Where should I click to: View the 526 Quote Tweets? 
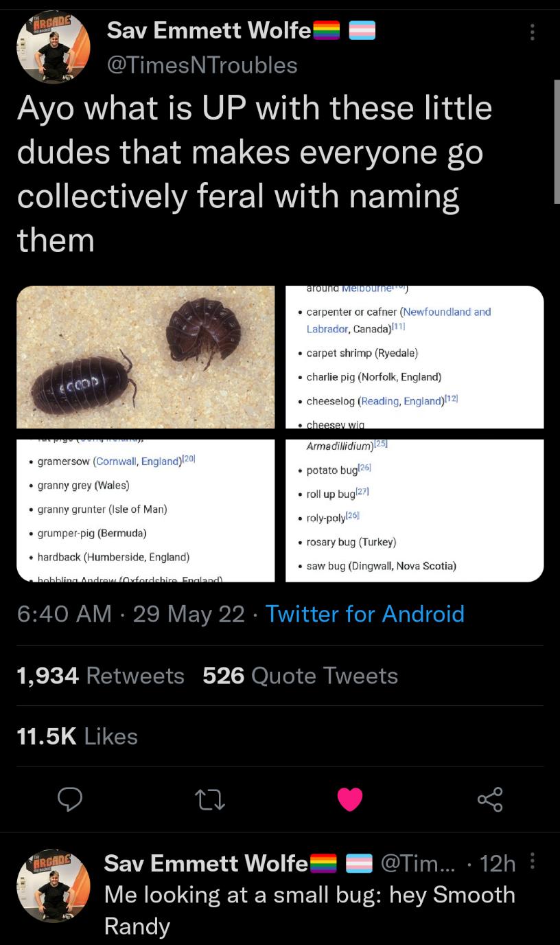click(299, 675)
